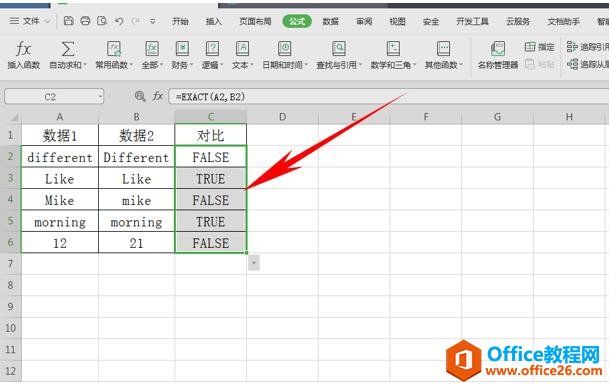Switch to the View (视图) tab
The image size is (609, 388).
pyautogui.click(x=397, y=21)
